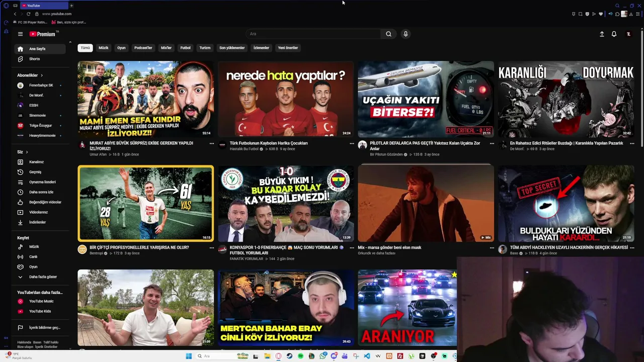
Task: Select the Tümü filter chip
Action: [85, 48]
